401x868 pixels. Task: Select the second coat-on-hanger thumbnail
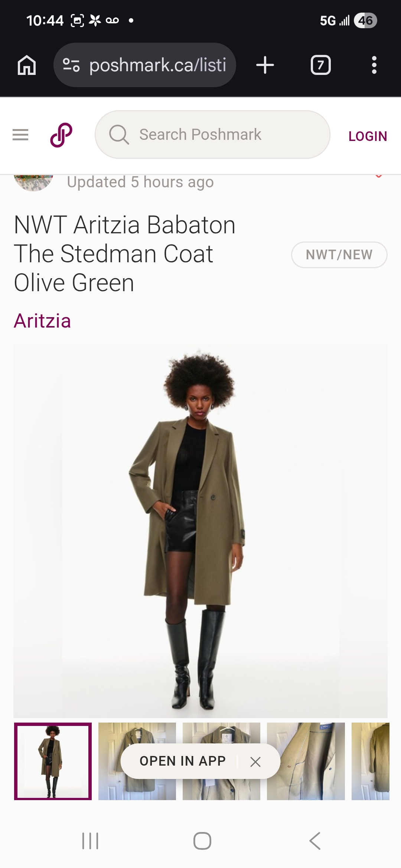coord(137,761)
